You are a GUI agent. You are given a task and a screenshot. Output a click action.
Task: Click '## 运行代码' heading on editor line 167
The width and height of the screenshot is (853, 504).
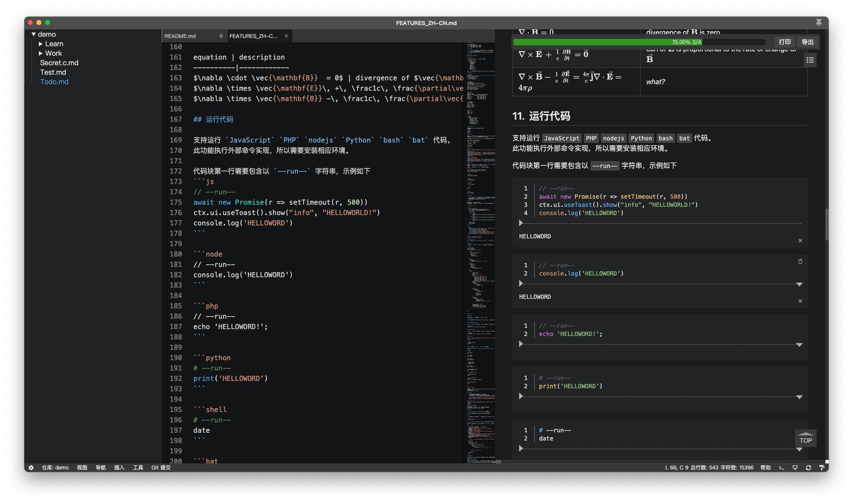pos(213,119)
